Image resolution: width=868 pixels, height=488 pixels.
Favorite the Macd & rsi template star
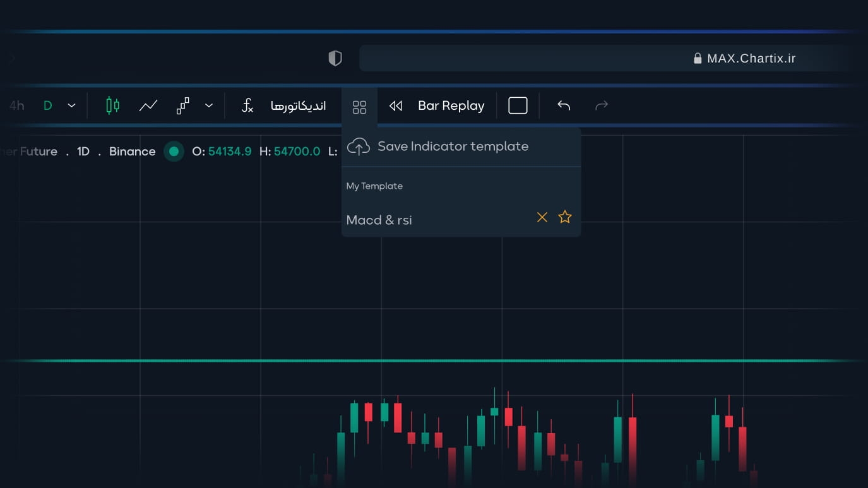(x=565, y=217)
